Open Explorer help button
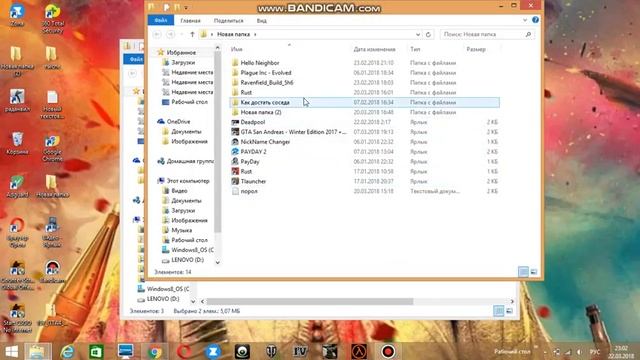 coord(535,20)
